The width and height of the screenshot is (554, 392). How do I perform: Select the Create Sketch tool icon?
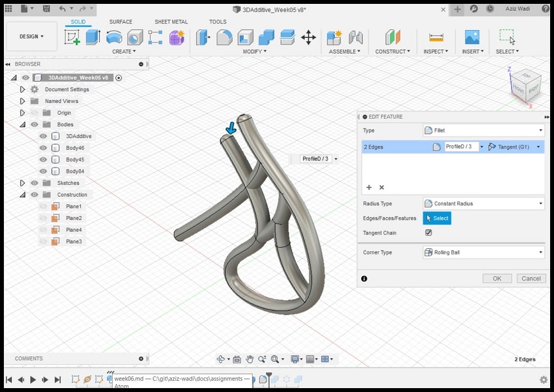[72, 37]
